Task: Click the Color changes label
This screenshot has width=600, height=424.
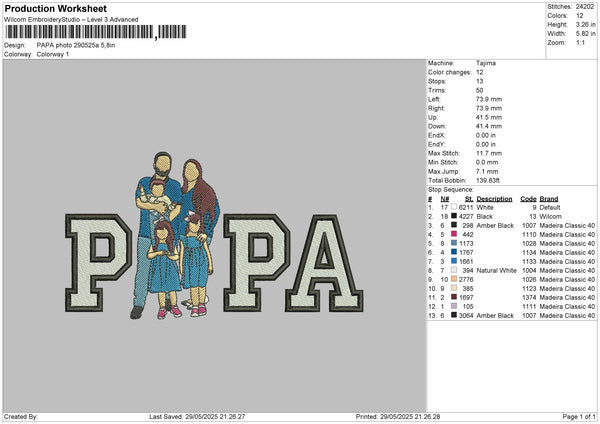Action: 450,72
